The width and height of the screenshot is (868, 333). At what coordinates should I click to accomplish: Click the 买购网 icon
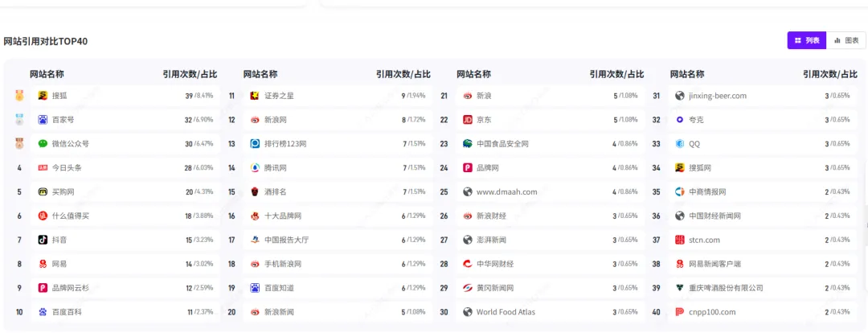(x=43, y=191)
